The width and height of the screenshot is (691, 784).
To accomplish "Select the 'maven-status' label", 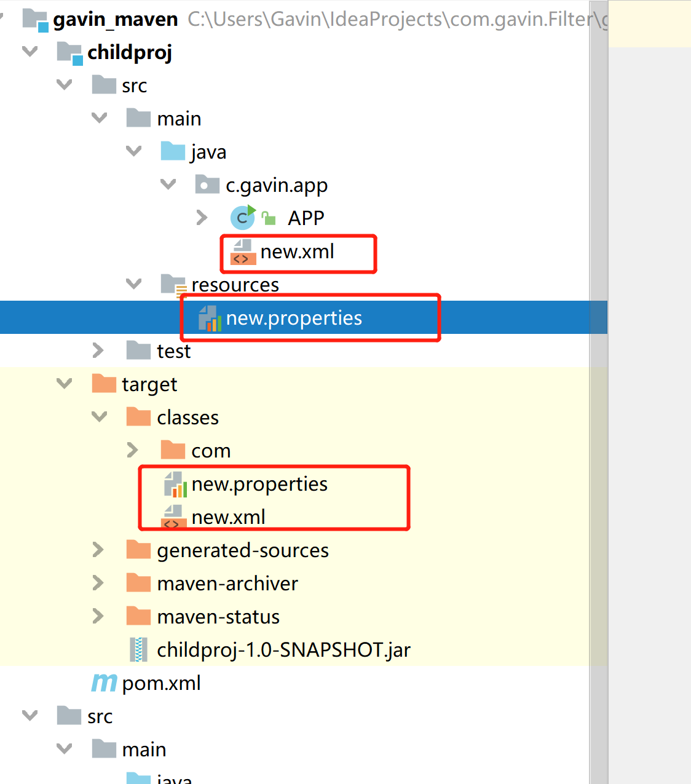I will click(218, 616).
